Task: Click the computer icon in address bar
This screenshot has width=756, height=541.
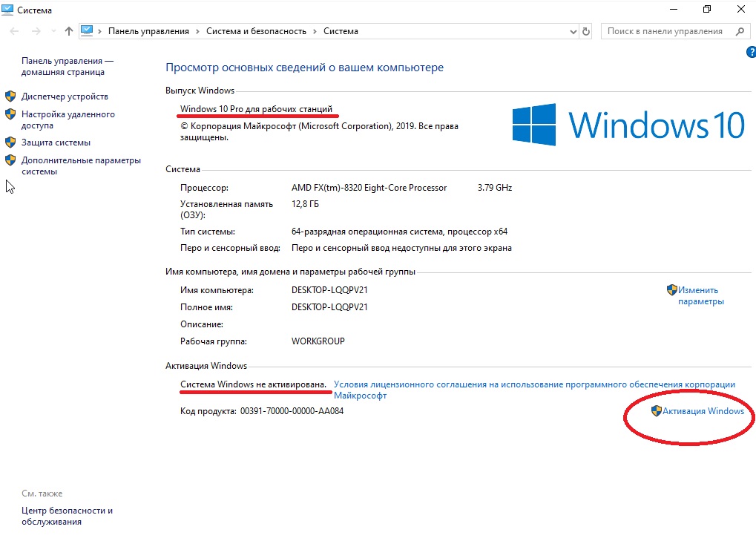Action: tap(88, 31)
